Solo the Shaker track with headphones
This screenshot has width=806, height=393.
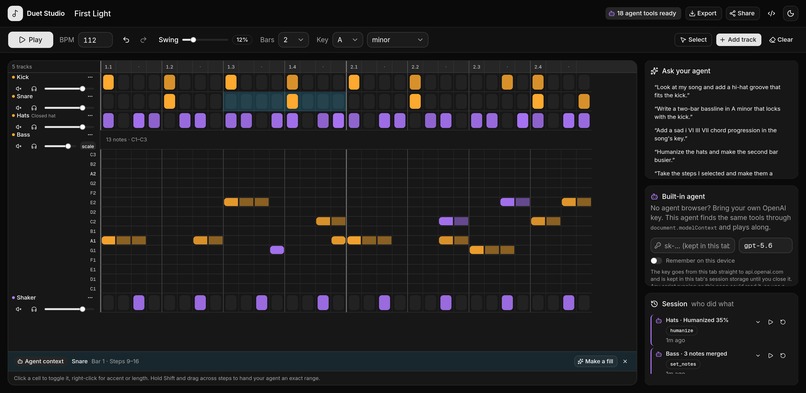[34, 309]
